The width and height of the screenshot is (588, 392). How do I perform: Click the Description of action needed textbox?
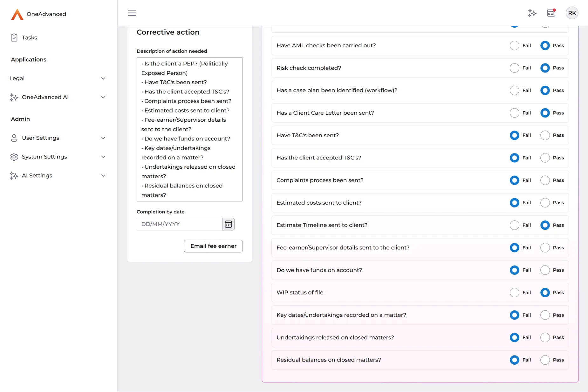coord(189,129)
